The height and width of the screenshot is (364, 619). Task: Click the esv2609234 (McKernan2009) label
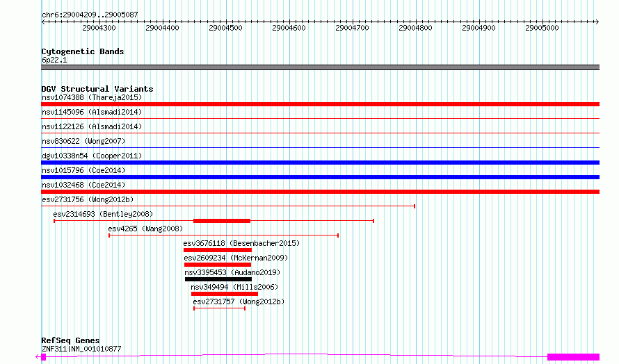pos(236,258)
